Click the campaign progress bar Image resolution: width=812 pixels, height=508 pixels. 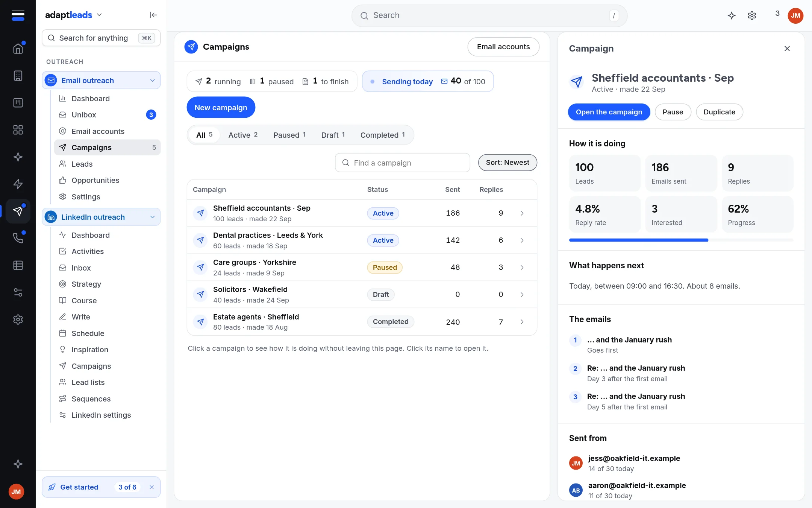click(681, 240)
